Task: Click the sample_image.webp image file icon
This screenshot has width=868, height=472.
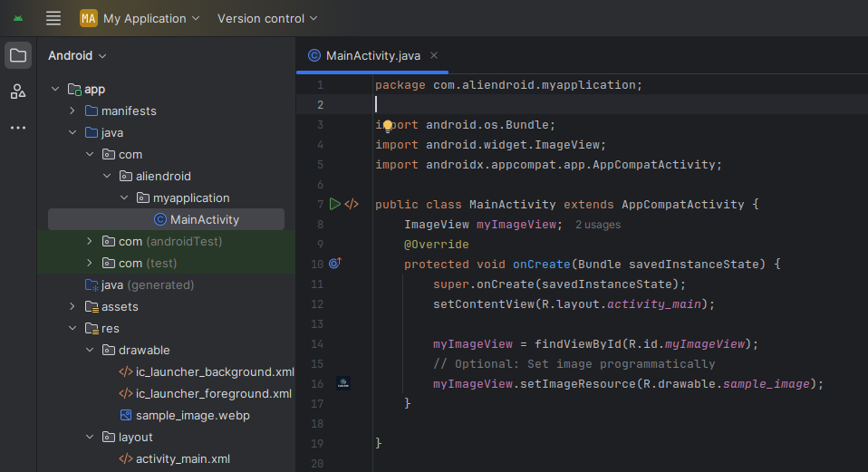Action: point(126,415)
